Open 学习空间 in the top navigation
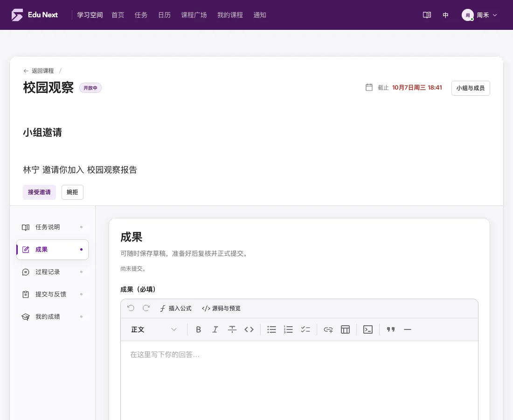This screenshot has width=513, height=420. click(90, 15)
